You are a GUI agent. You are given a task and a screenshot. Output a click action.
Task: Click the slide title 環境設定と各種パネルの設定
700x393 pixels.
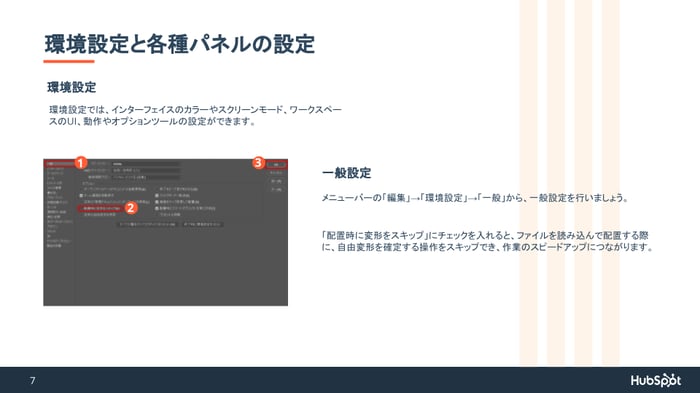click(x=179, y=44)
